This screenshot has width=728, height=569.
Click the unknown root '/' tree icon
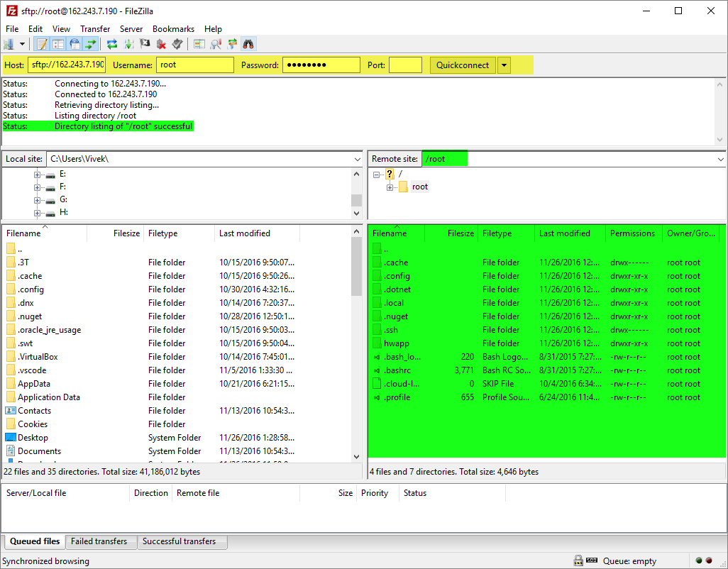[390, 174]
